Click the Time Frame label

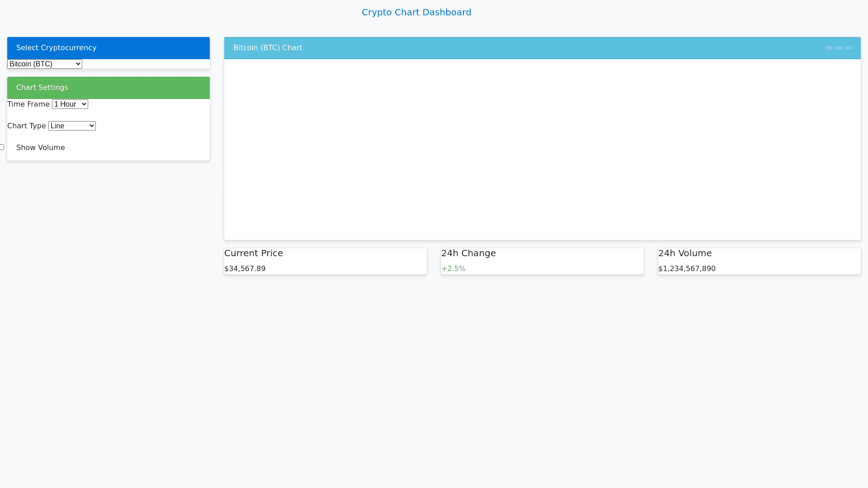(28, 104)
